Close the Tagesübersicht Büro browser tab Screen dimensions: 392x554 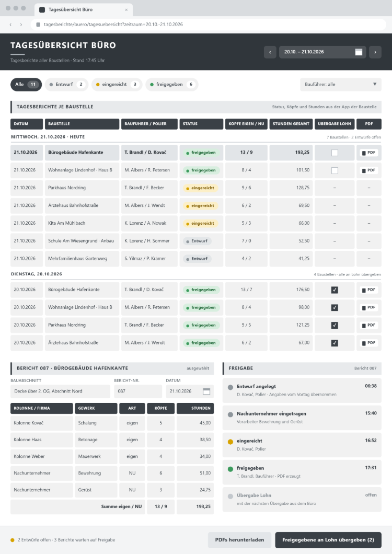(x=126, y=9)
